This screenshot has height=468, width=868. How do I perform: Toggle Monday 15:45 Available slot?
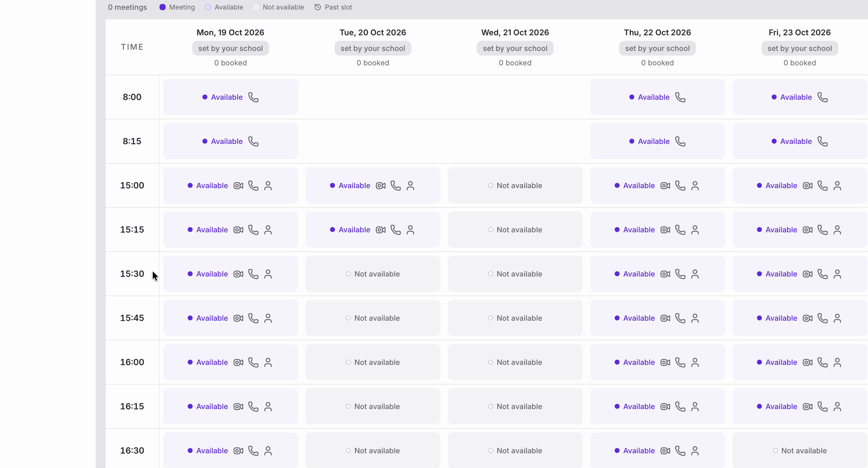tap(230, 318)
